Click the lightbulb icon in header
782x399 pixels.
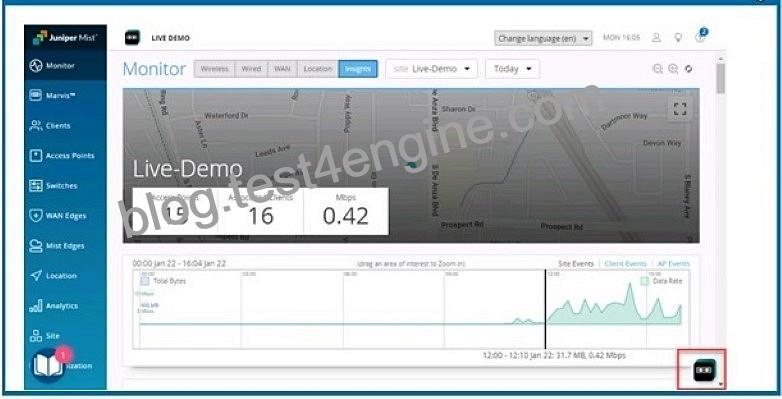point(678,38)
